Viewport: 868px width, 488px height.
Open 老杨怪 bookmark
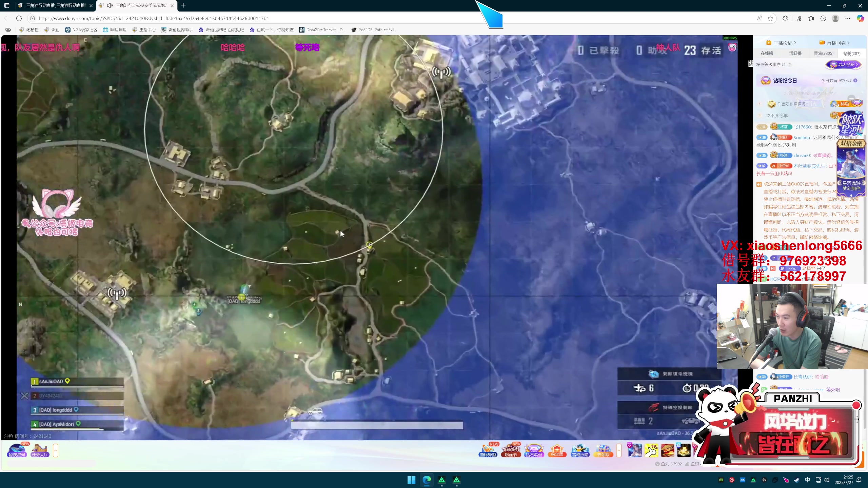click(x=29, y=30)
